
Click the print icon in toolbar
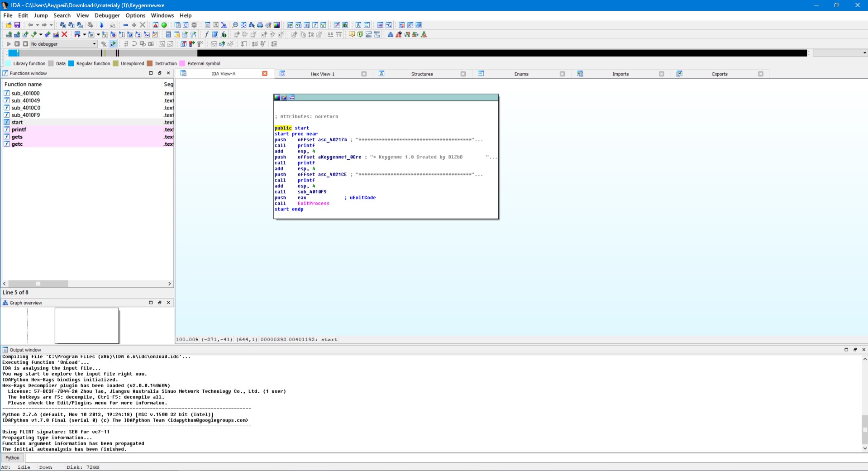click(260, 25)
